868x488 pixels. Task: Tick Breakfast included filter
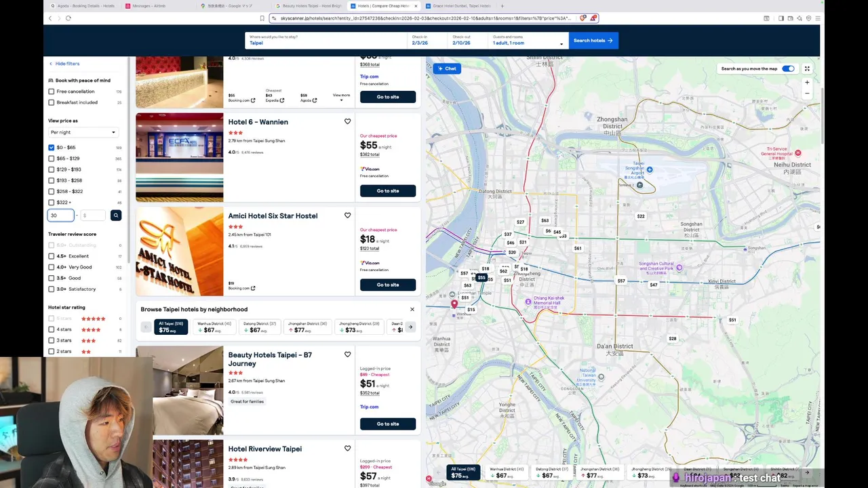[x=52, y=102]
